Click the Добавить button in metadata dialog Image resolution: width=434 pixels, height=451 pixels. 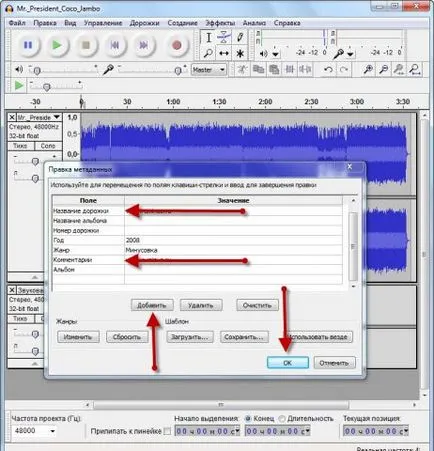coord(152,305)
